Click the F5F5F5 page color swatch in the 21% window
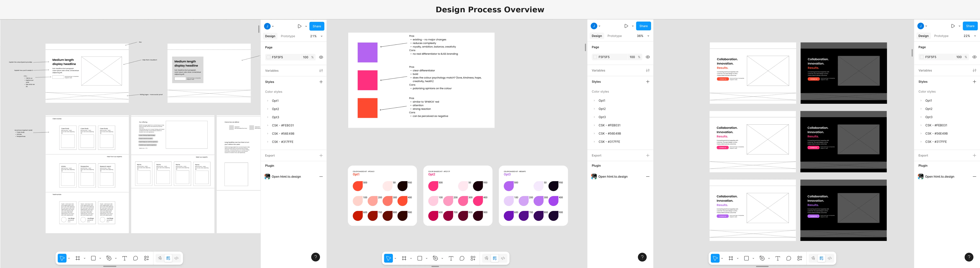The width and height of the screenshot is (980, 268). (x=268, y=57)
